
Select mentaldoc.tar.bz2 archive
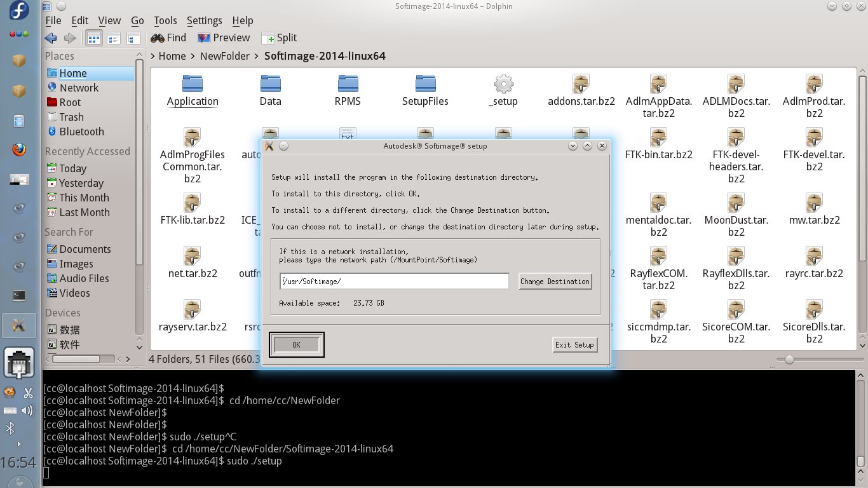(x=659, y=216)
